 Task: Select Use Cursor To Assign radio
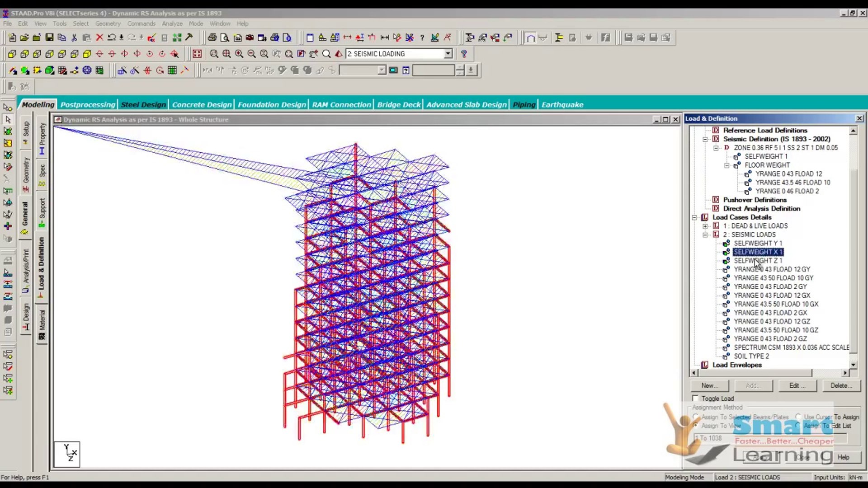(x=798, y=417)
